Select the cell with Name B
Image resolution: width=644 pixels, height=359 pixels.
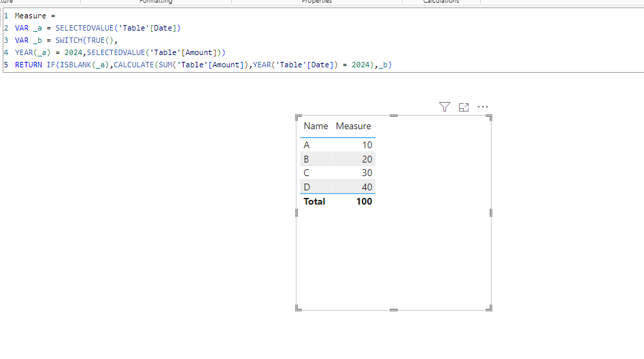[x=306, y=159]
